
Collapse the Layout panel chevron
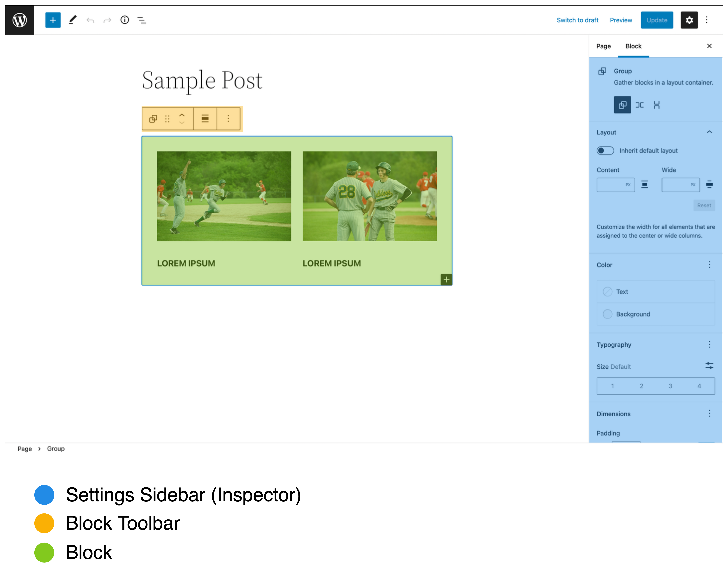(x=709, y=132)
